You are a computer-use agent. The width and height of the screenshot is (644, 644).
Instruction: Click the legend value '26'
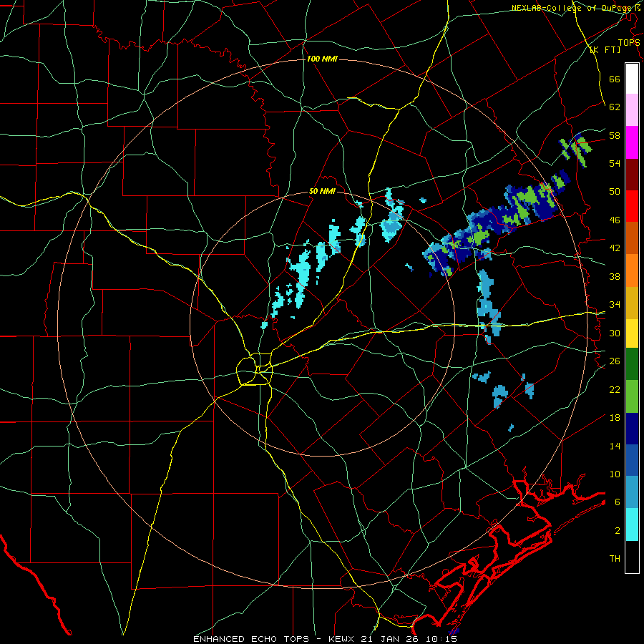[615, 361]
